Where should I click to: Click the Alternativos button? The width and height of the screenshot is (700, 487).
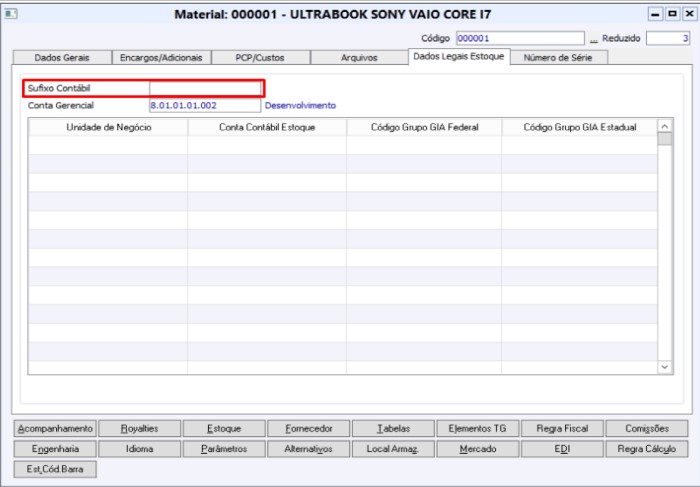click(x=309, y=449)
